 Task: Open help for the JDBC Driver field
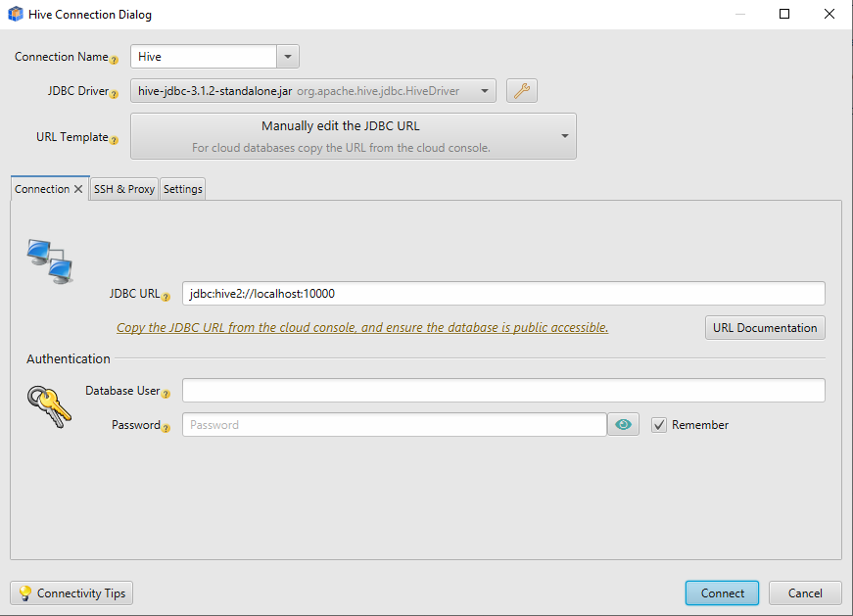[x=116, y=94]
